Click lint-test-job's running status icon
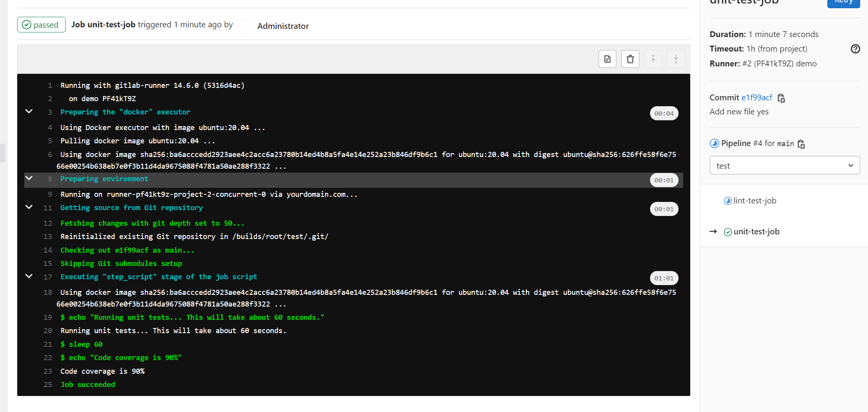Screen dimensions: 868x412 pyautogui.click(x=728, y=201)
